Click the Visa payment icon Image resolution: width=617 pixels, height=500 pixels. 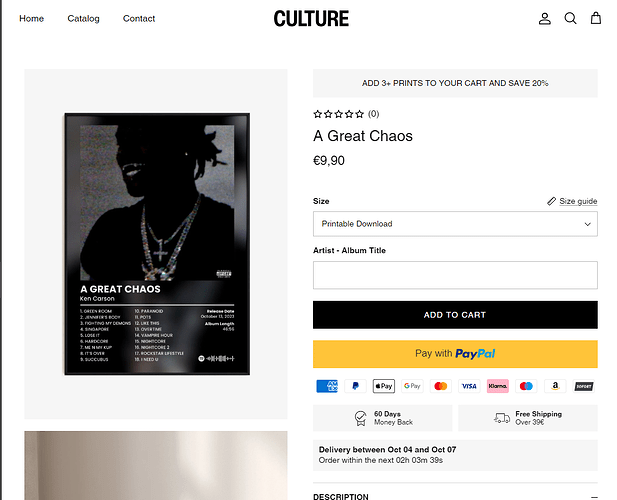click(x=469, y=386)
